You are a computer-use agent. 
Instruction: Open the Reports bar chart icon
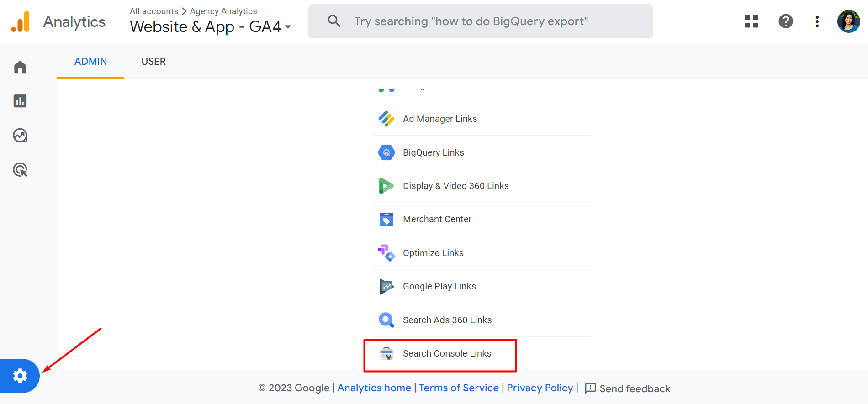[x=20, y=101]
